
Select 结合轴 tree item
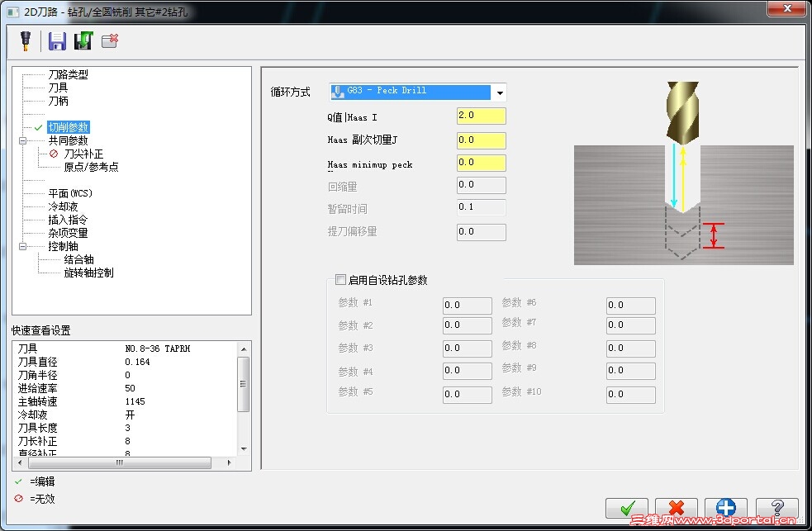point(78,259)
